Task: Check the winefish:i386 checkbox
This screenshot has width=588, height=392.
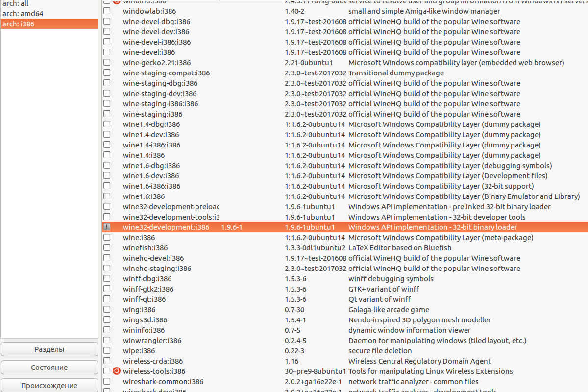Action: (107, 247)
